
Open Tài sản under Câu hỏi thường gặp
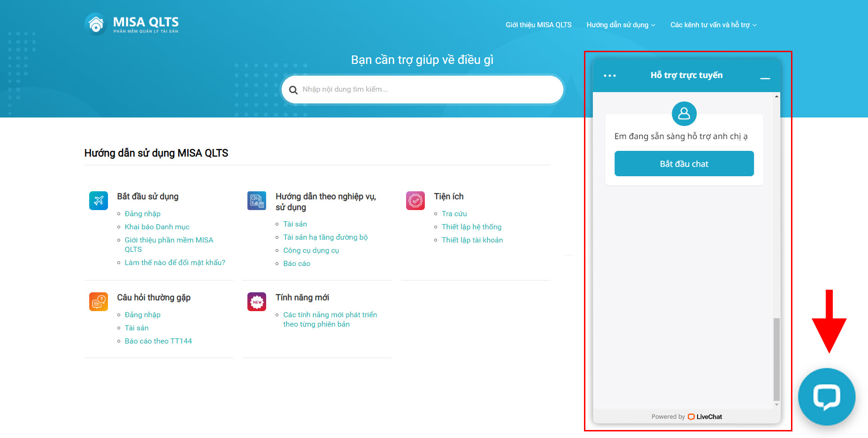(x=137, y=328)
